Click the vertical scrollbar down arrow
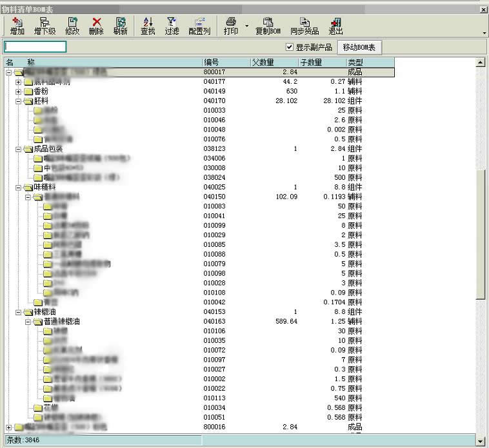Image resolution: width=489 pixels, height=448 pixels. point(480,440)
